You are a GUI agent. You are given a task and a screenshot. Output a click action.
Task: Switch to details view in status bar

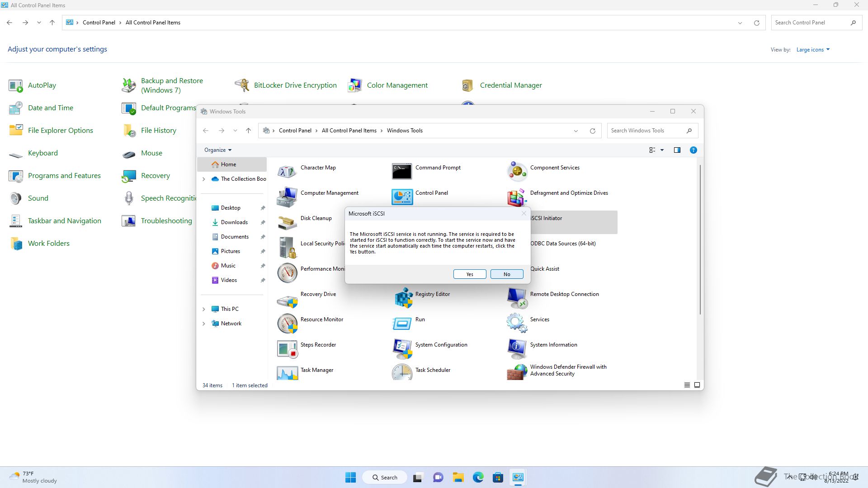[x=687, y=385]
